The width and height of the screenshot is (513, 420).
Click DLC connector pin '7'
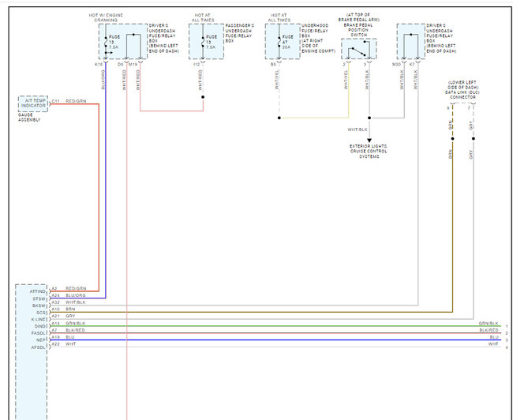pyautogui.click(x=469, y=108)
